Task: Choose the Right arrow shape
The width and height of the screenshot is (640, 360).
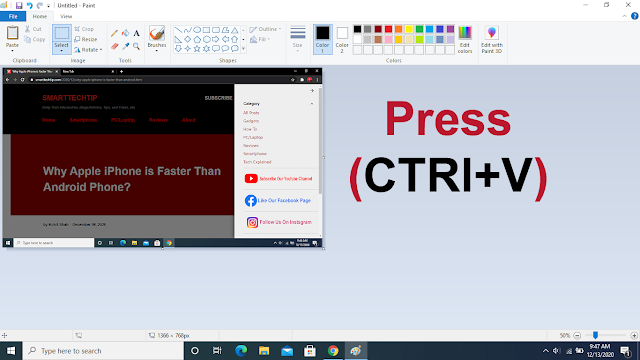Action: (216, 39)
